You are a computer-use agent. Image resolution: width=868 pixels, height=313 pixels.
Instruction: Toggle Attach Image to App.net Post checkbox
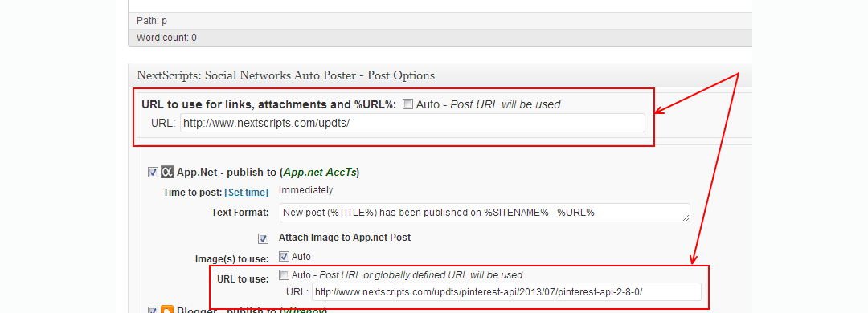coord(263,239)
